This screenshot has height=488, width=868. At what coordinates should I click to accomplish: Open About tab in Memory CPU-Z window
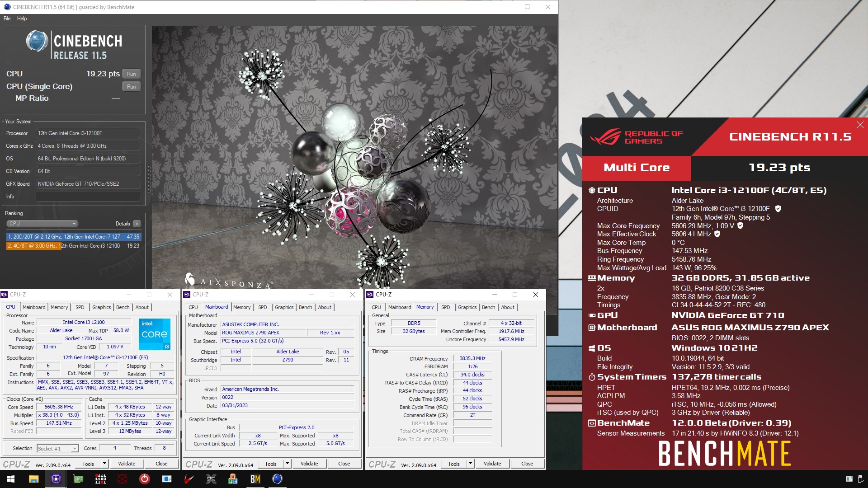(508, 307)
